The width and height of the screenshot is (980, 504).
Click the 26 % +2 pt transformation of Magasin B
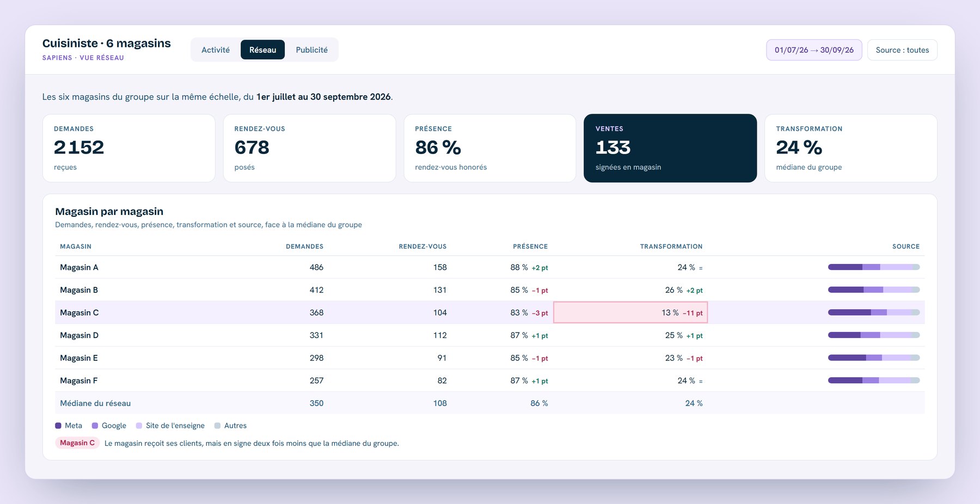[684, 290]
